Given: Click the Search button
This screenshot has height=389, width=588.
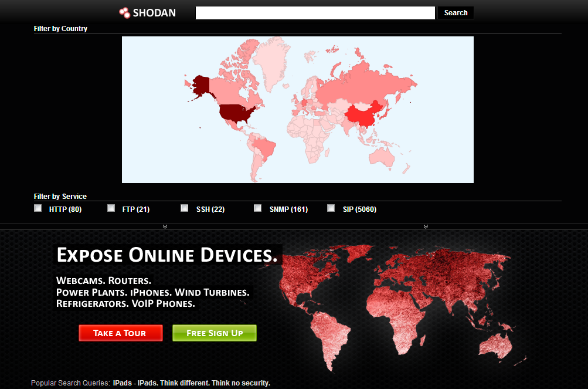Looking at the screenshot, I should tap(456, 13).
